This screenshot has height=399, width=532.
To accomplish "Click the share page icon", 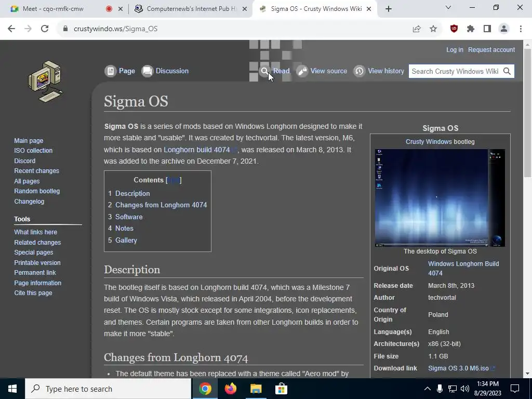I will [x=417, y=29].
